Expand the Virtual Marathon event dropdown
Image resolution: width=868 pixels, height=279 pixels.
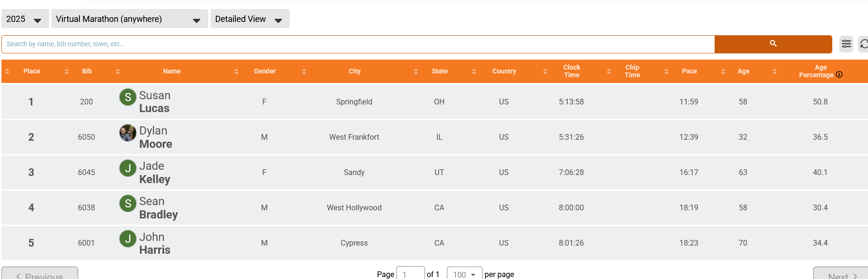[129, 19]
